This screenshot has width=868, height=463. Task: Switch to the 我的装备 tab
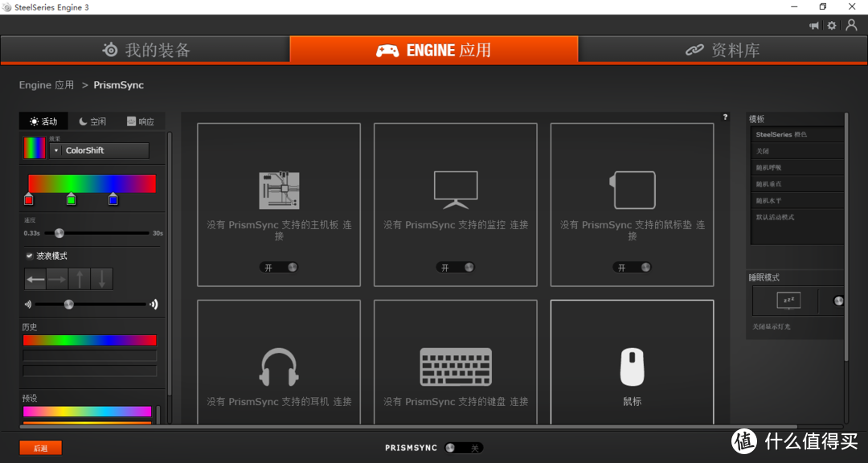145,50
